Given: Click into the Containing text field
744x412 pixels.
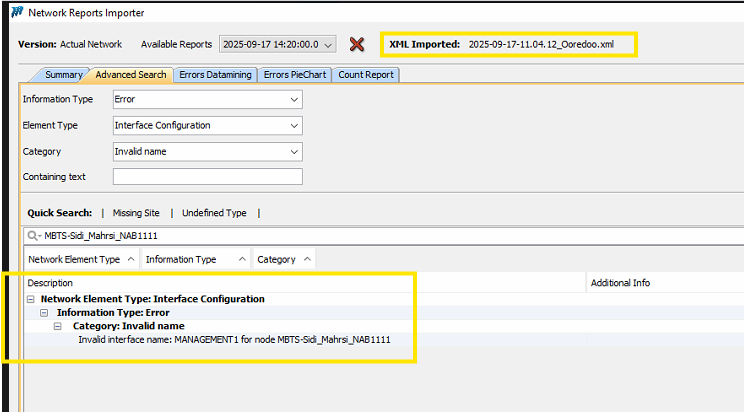Looking at the screenshot, I should pos(207,177).
